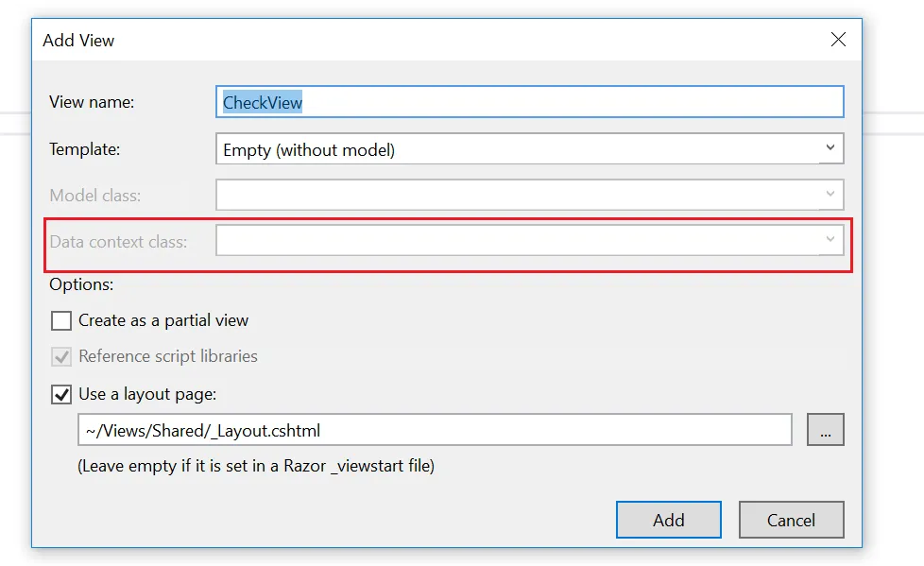This screenshot has height=566, width=924.
Task: Select the "Empty (without model)" template text
Action: pos(309,149)
